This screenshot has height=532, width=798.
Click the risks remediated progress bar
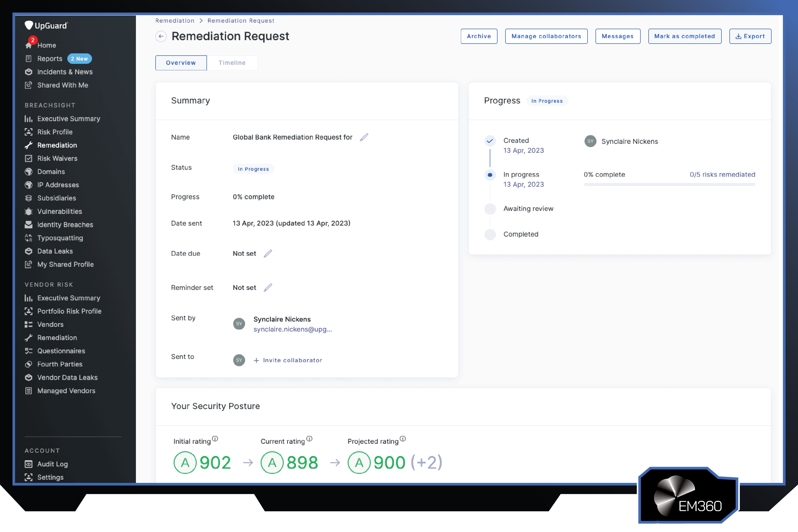point(670,184)
